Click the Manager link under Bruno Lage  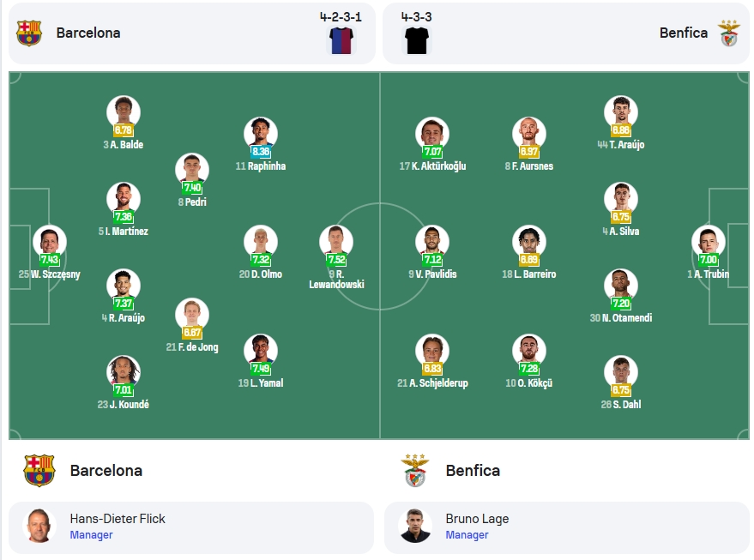[x=467, y=534]
